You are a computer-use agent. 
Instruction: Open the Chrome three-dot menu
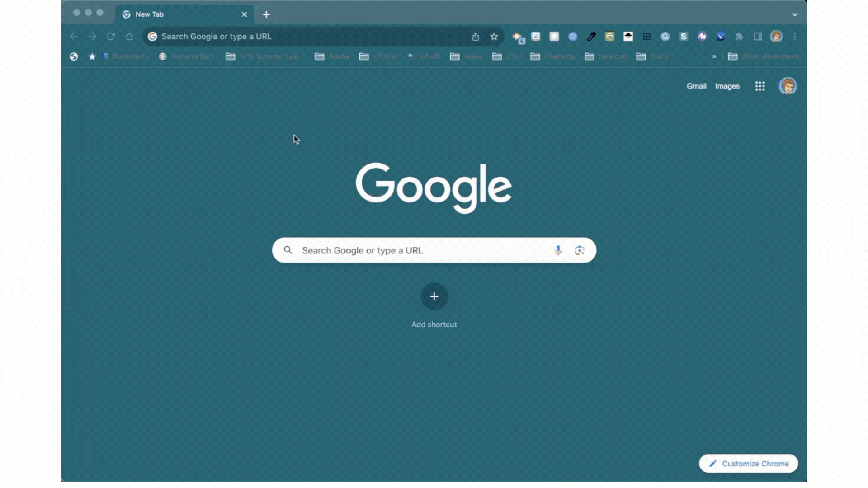pyautogui.click(x=795, y=37)
